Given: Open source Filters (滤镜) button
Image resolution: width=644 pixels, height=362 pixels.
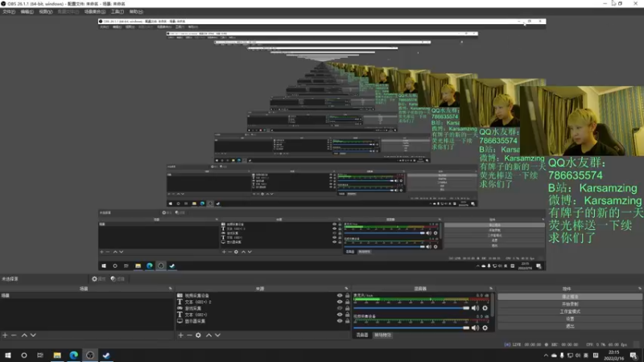Looking at the screenshot, I should (x=118, y=278).
